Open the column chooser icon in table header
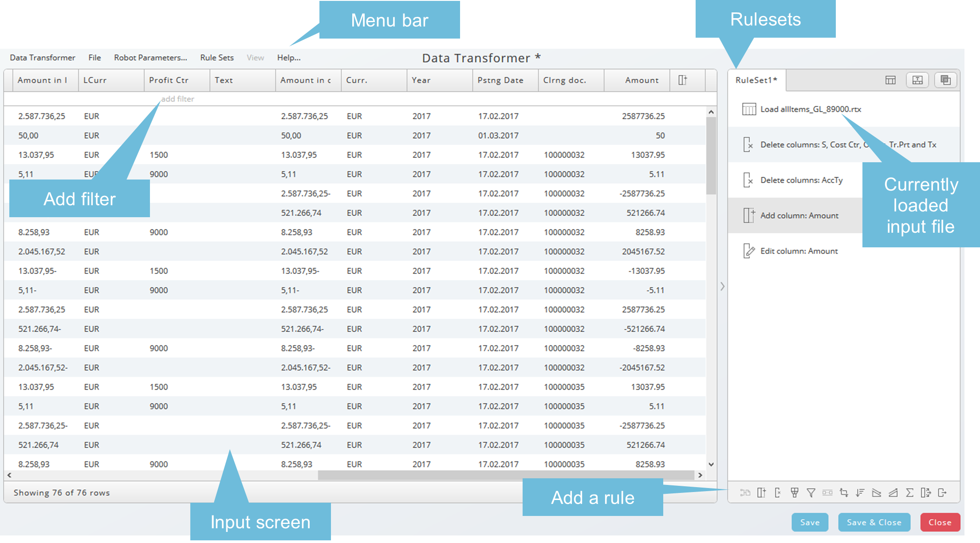980x543 pixels. [x=683, y=80]
